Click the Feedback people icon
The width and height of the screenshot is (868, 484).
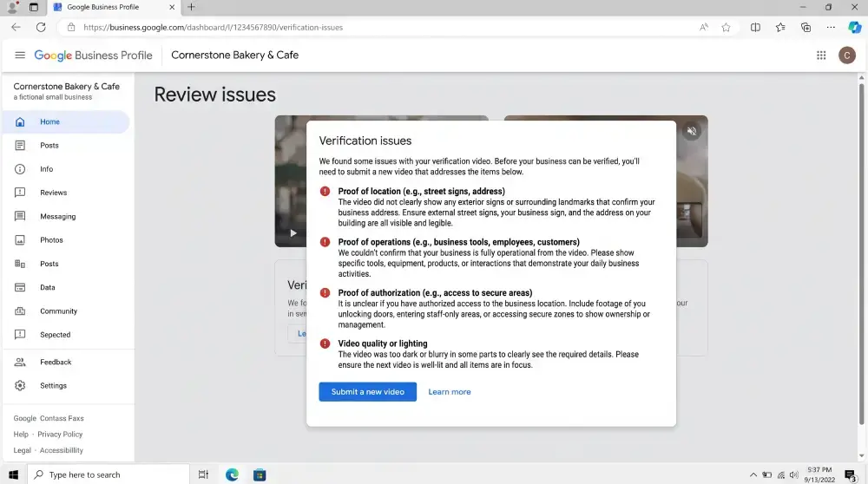pos(20,362)
